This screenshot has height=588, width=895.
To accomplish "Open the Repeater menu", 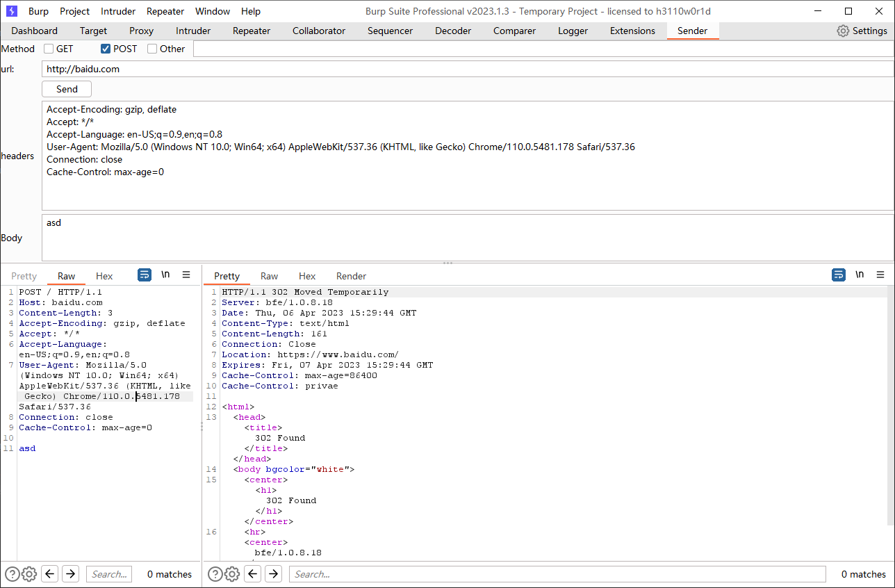I will pyautogui.click(x=165, y=11).
